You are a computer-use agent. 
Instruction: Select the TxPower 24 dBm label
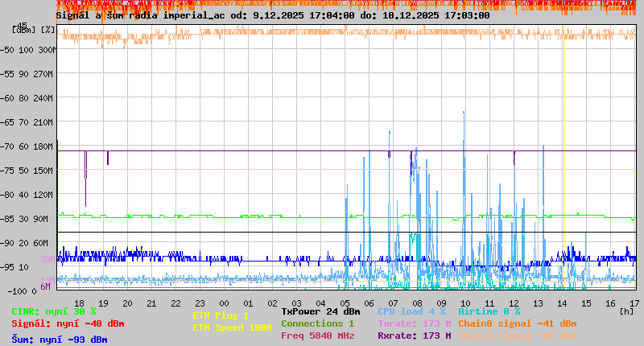coord(320,311)
